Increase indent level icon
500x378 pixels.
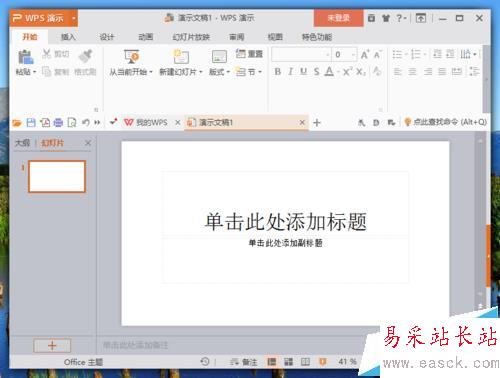(x=450, y=54)
